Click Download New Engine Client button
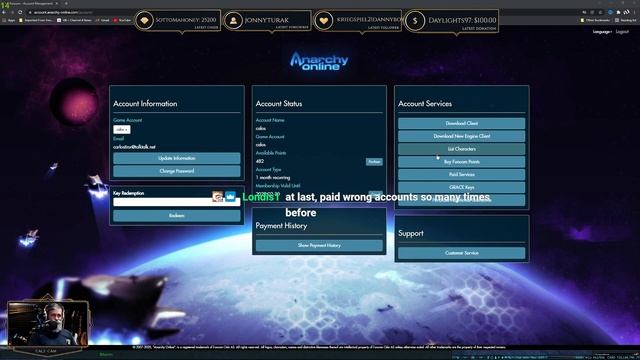The width and height of the screenshot is (640, 360). click(462, 136)
